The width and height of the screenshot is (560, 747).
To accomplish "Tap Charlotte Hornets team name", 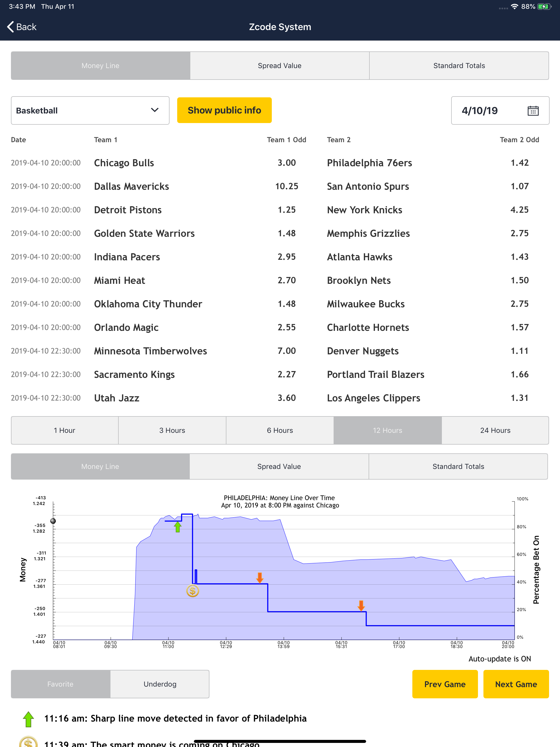I will (x=368, y=328).
